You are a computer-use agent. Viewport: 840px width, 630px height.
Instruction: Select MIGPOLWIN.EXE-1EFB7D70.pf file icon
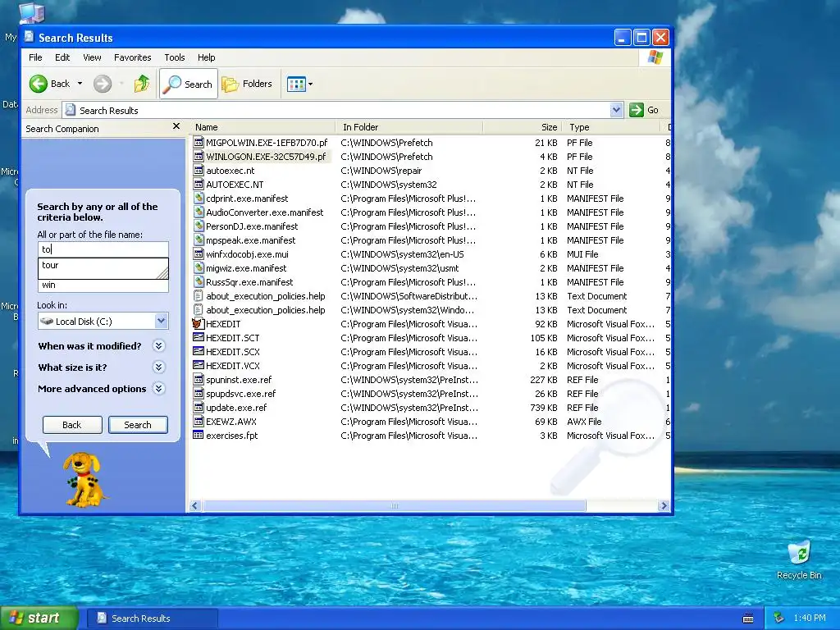(x=199, y=143)
